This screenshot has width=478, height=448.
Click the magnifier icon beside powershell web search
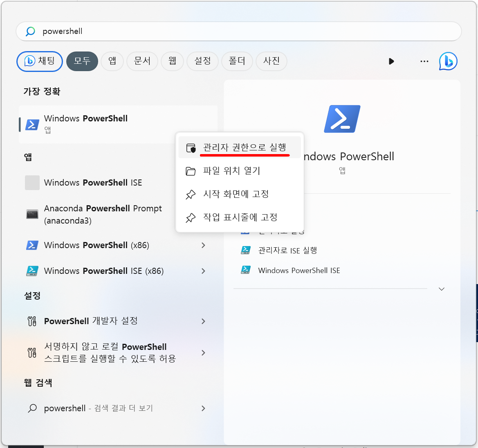point(32,408)
